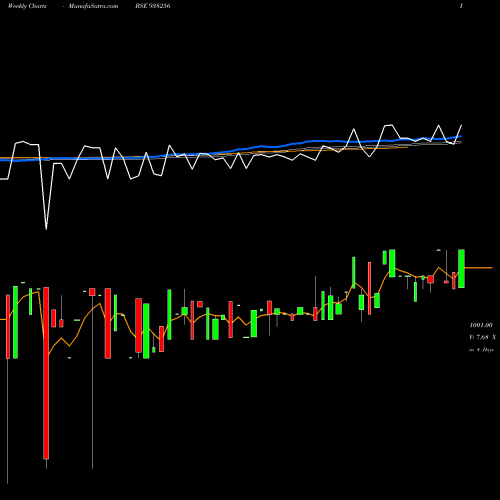
Task: Click the 1001 price value text
Action: coord(481,325)
